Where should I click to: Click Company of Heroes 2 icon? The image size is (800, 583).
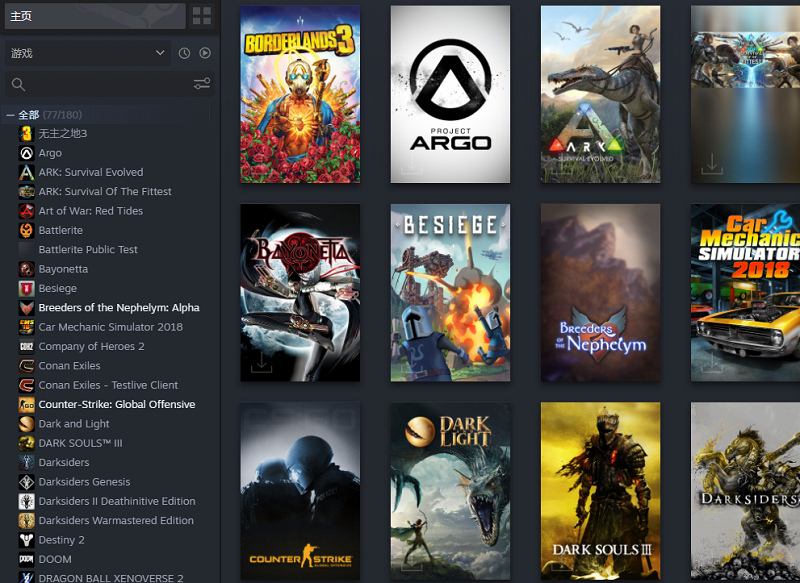(27, 346)
